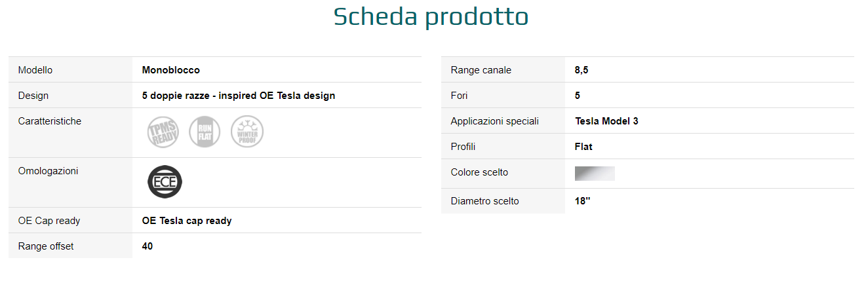Click the 18" chosen diameter value
This screenshot has width=868, height=300.
click(x=582, y=201)
